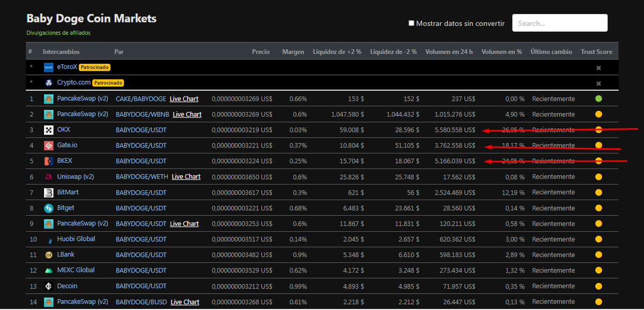644x310 pixels.
Task: Open the Uniswap (v2) exchange link
Action: point(76,176)
